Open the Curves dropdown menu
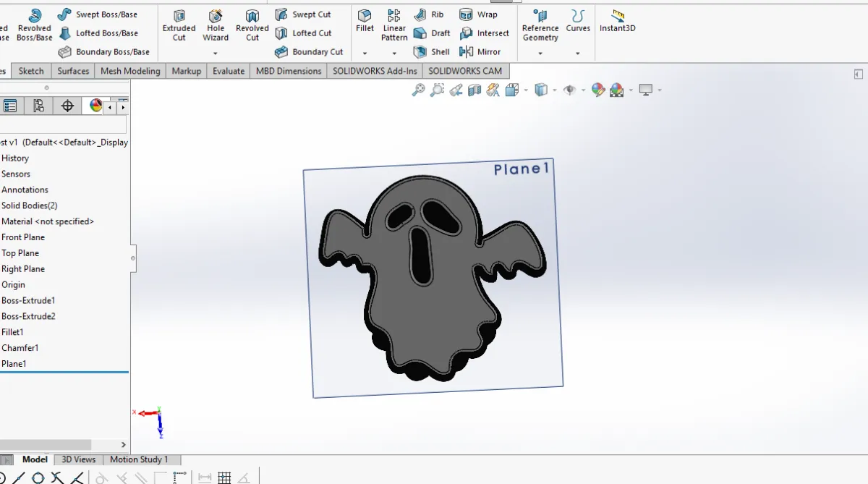Viewport: 868px width, 484px height. [x=578, y=54]
